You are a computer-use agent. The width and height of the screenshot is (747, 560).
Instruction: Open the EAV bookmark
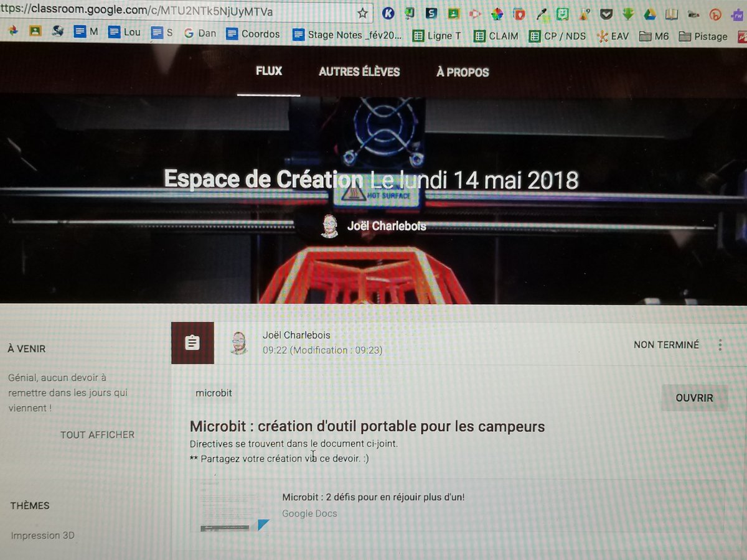[x=613, y=37]
